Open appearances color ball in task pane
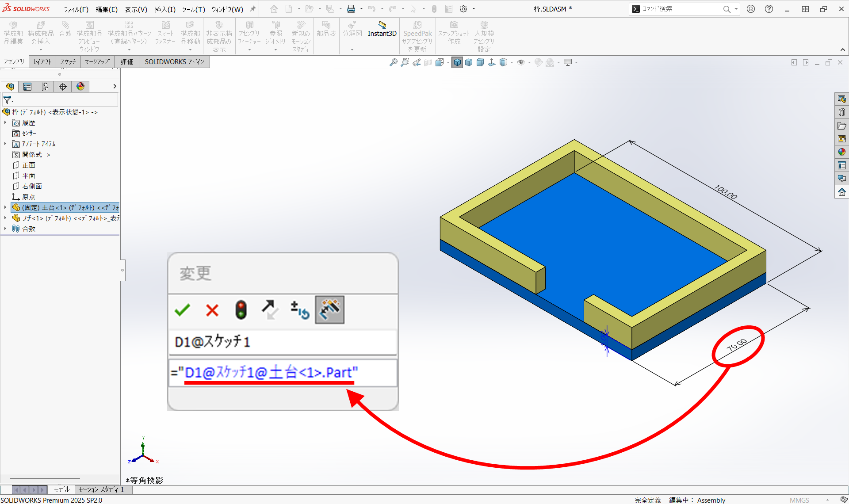This screenshot has height=504, width=849. click(841, 152)
